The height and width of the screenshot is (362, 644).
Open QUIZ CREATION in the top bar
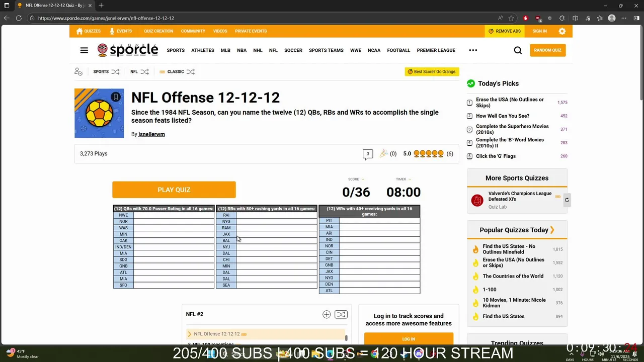[158, 31]
